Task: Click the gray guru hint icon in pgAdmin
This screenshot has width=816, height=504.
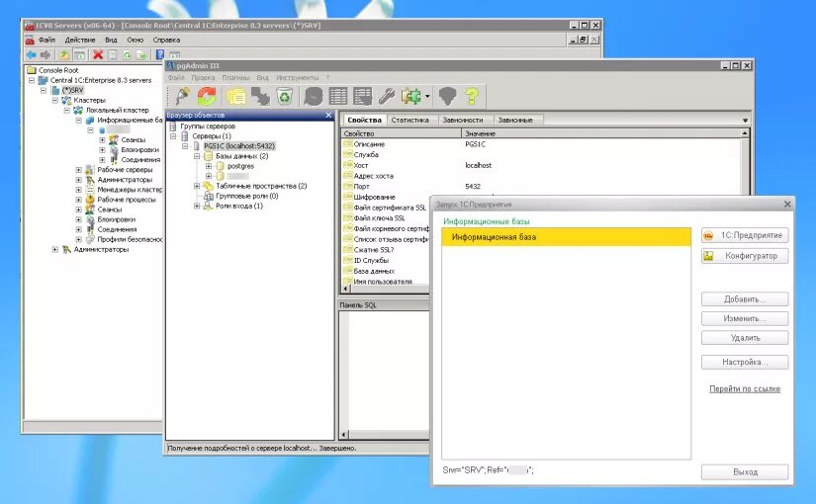Action: 447,96
